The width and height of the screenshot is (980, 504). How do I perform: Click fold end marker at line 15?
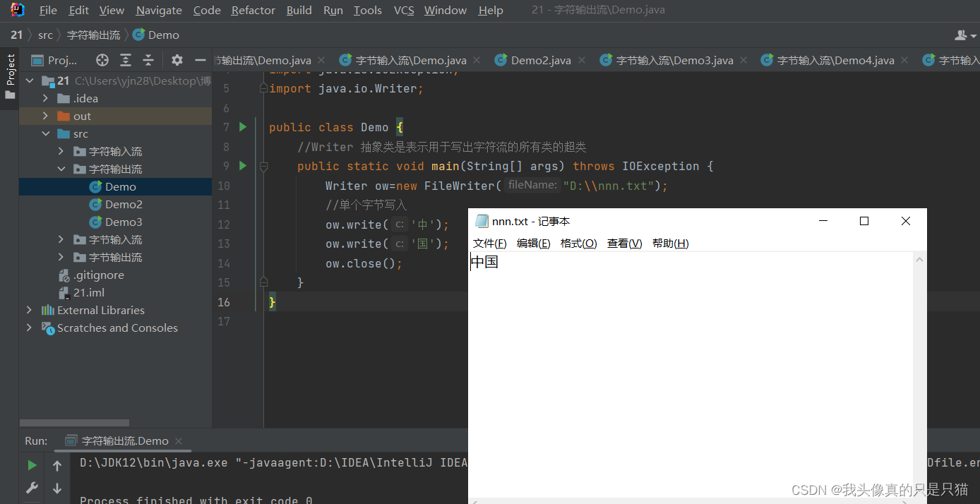(263, 282)
